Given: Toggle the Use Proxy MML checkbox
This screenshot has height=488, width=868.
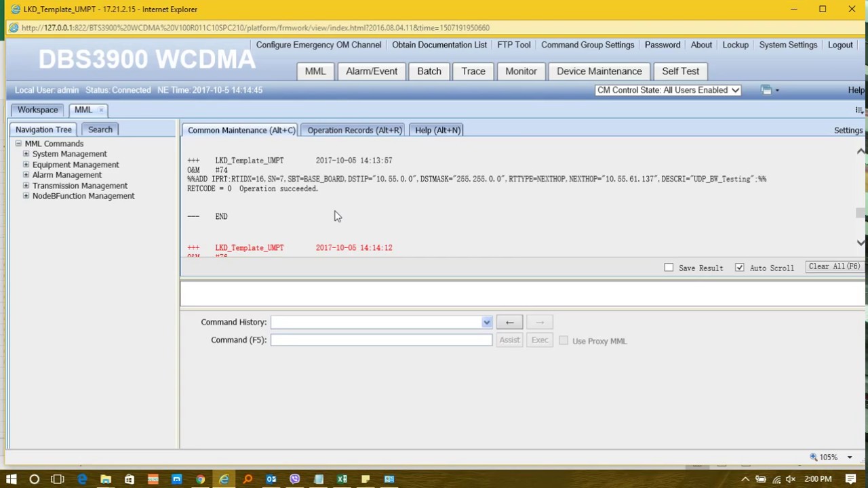Looking at the screenshot, I should 564,340.
